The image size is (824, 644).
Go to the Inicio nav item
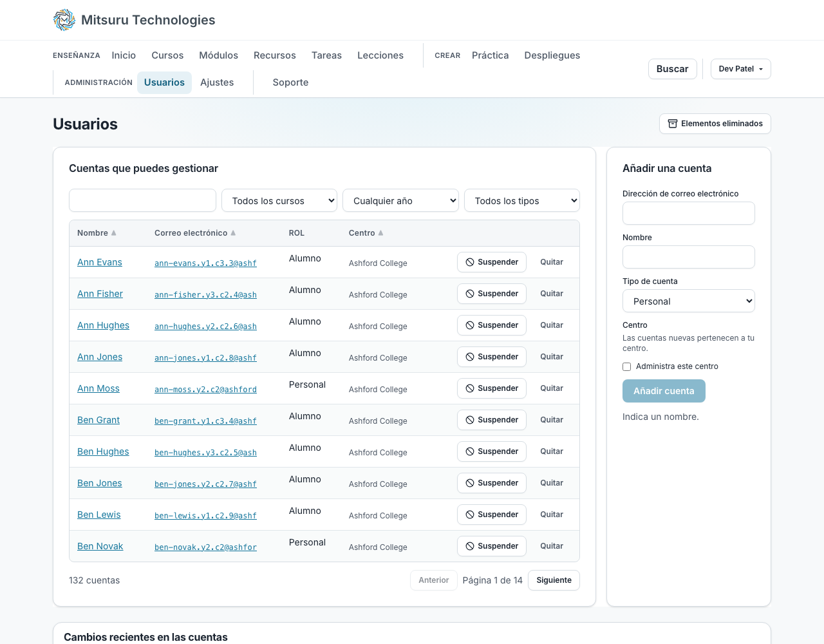(124, 55)
